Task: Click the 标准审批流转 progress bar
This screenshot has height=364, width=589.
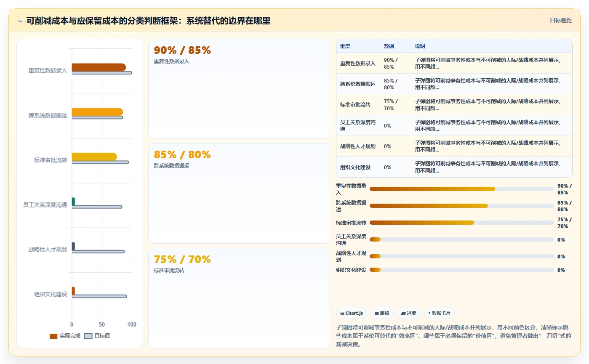Action: coord(461,223)
